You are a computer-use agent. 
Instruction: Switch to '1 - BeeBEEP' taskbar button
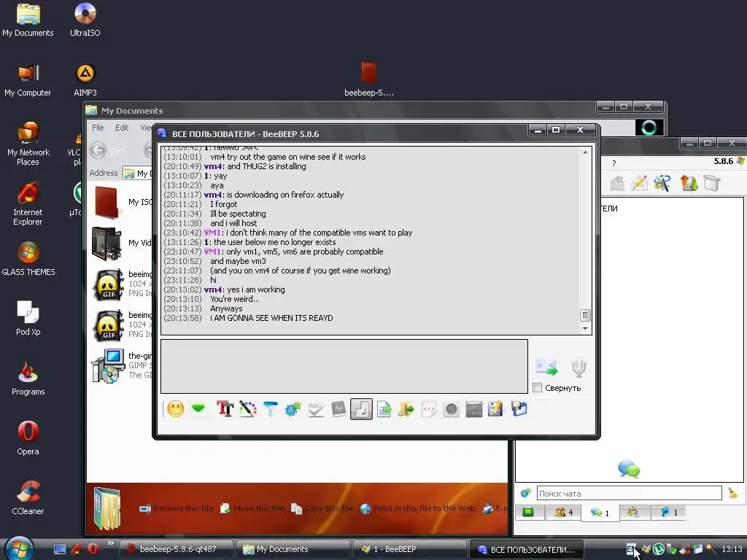click(x=410, y=549)
